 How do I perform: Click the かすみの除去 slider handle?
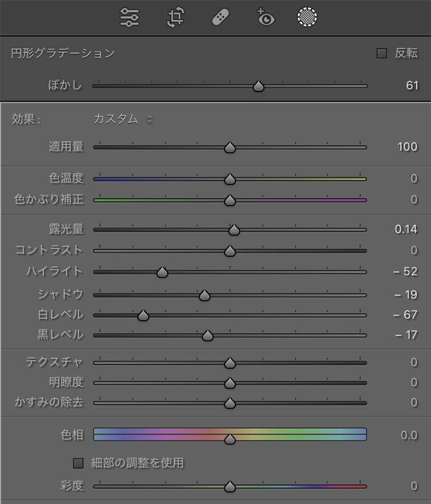[230, 403]
